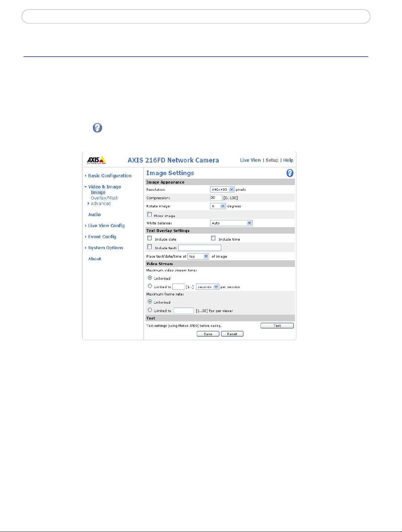Select Limited to stream time radio

tap(150, 286)
